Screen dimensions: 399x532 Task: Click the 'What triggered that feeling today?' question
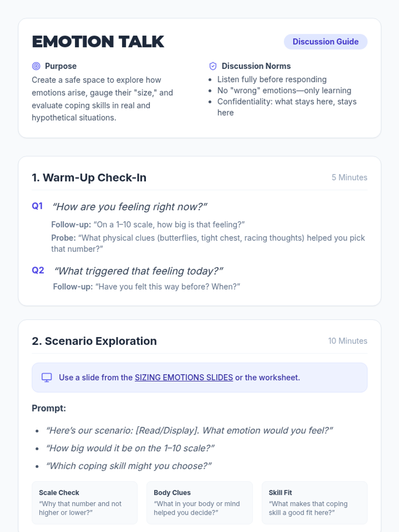139,271
